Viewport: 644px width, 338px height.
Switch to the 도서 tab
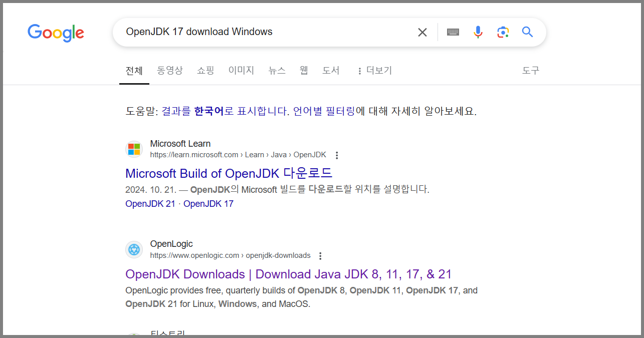click(x=331, y=71)
